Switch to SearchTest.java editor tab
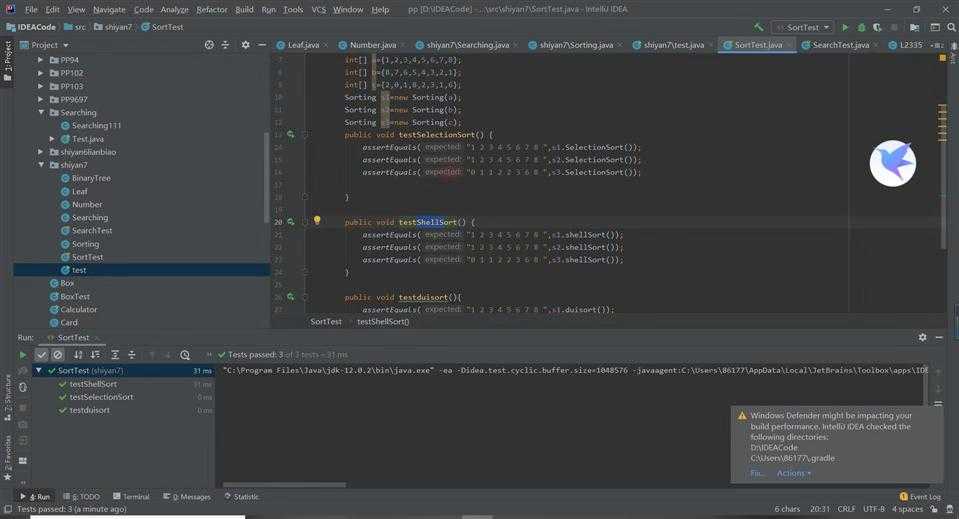The width and height of the screenshot is (959, 519). 840,45
